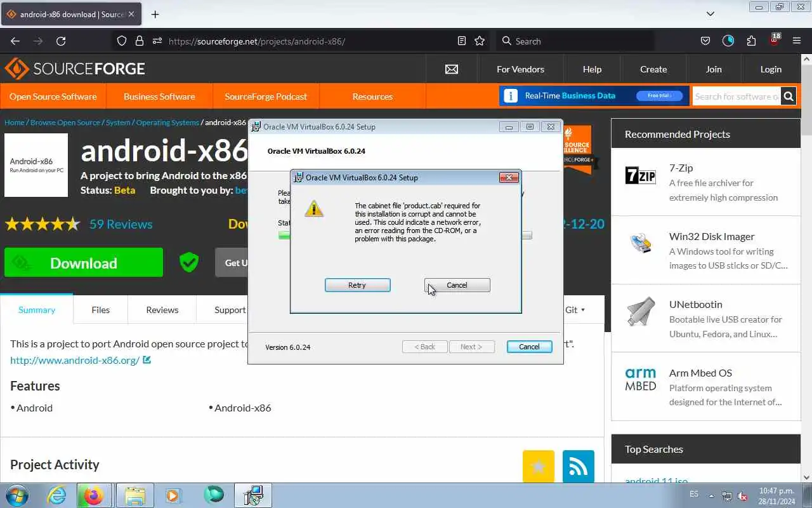Launch Internet Explorer from taskbar
This screenshot has height=508, width=812.
(57, 495)
